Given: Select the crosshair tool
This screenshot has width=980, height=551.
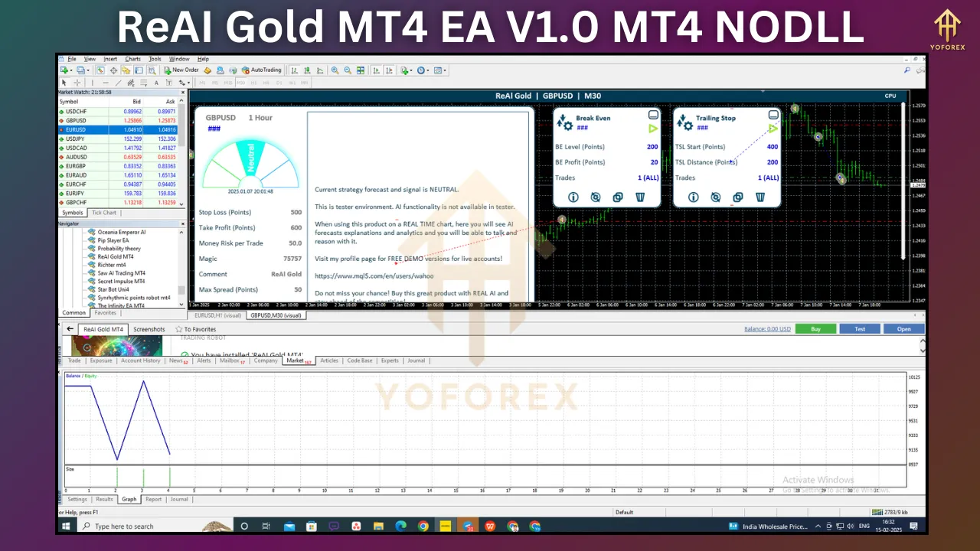Looking at the screenshot, I should click(x=77, y=83).
